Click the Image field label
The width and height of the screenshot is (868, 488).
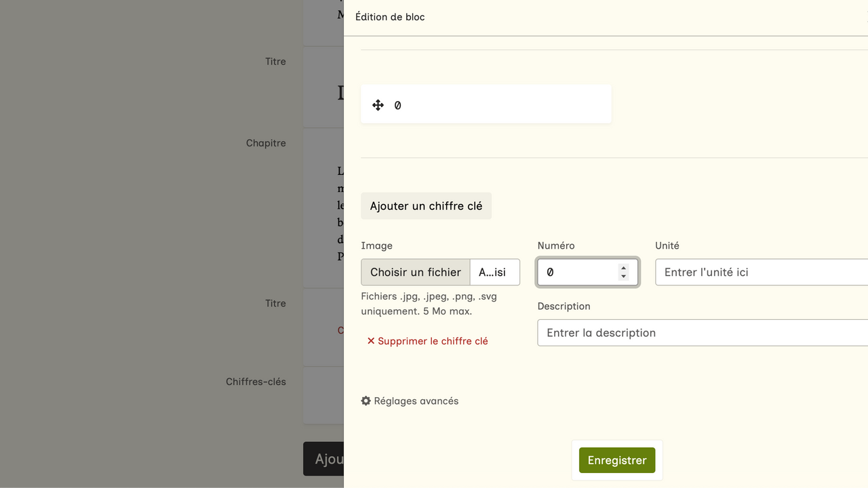pos(376,246)
